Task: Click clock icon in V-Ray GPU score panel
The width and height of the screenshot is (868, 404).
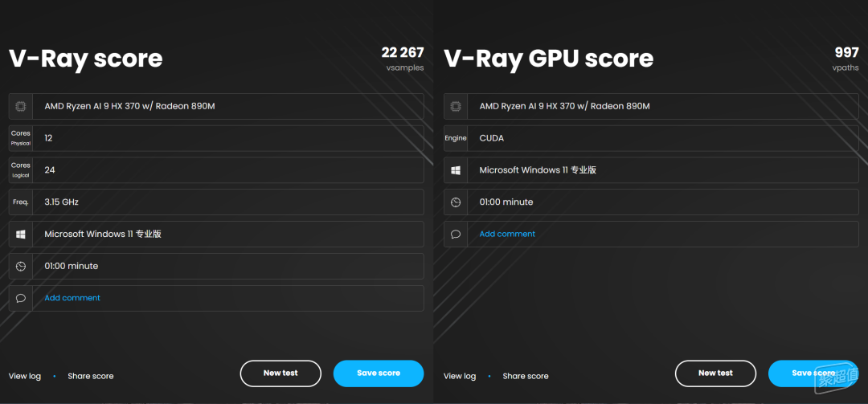Action: click(x=456, y=202)
